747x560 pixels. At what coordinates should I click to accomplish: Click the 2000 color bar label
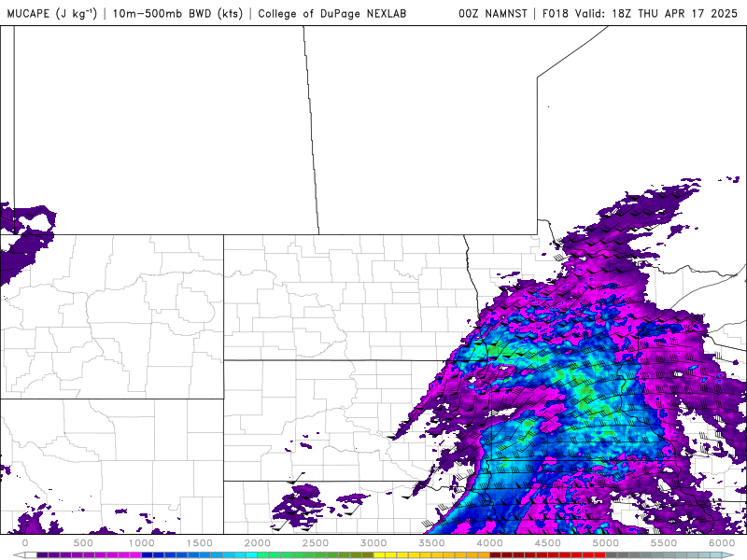click(x=258, y=543)
